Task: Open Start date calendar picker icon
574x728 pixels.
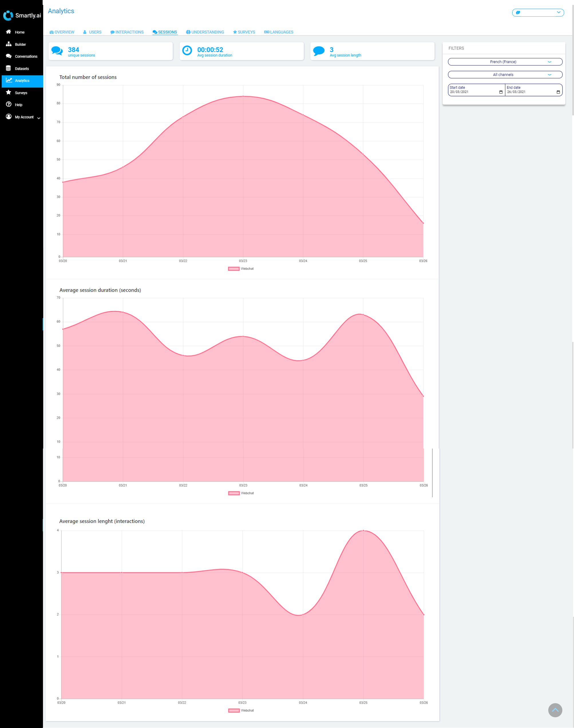Action: tap(501, 92)
